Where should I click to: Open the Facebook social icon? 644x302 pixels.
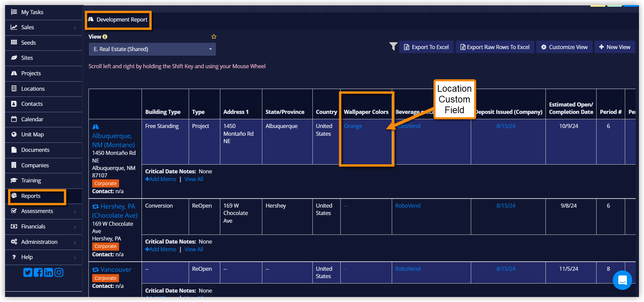(38, 272)
